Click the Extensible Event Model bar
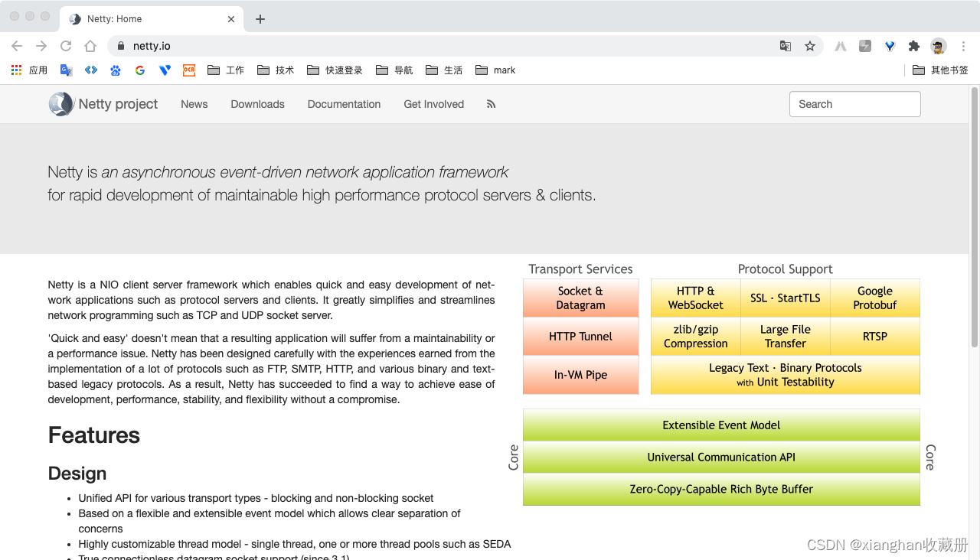Screen dimensions: 980x560 coord(721,425)
